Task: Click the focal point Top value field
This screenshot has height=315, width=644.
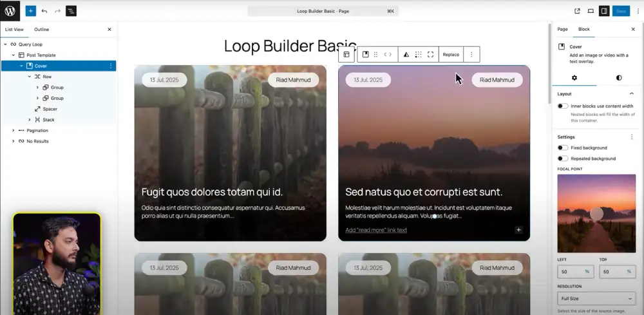Action: [x=616, y=271]
